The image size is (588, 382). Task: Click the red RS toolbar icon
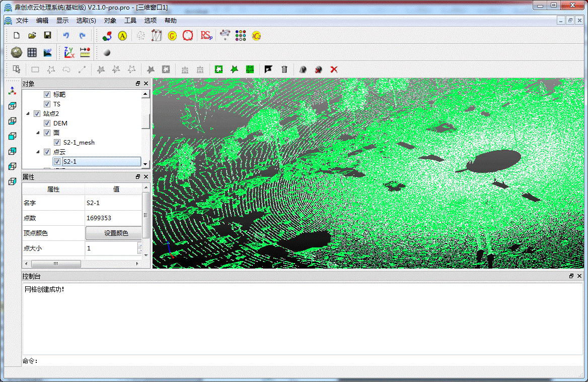[206, 35]
